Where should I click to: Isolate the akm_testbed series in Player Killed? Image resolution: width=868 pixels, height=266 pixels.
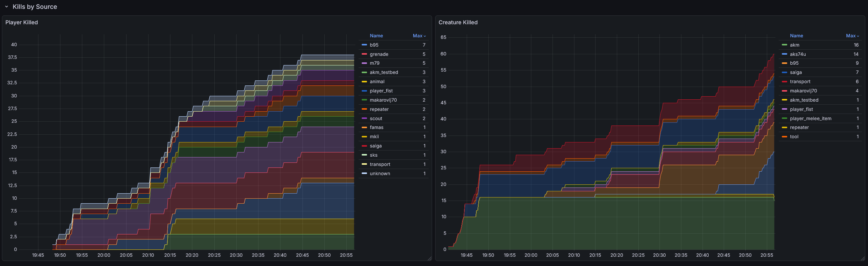click(384, 72)
